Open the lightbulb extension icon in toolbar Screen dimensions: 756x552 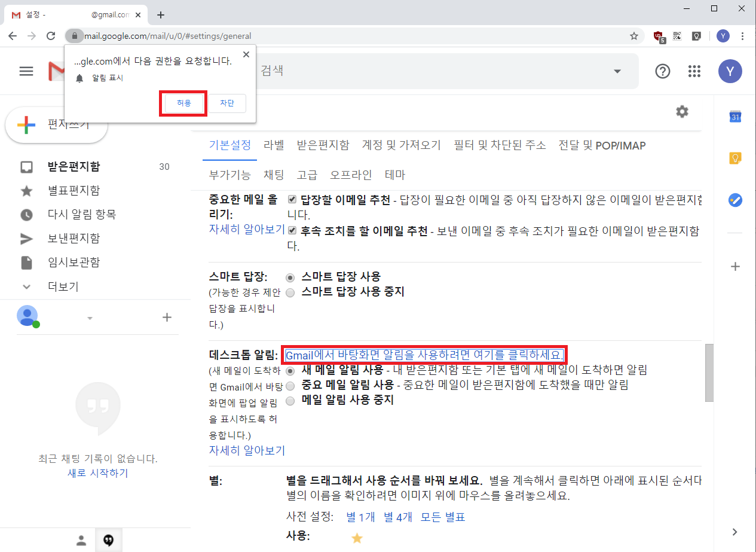click(x=696, y=36)
